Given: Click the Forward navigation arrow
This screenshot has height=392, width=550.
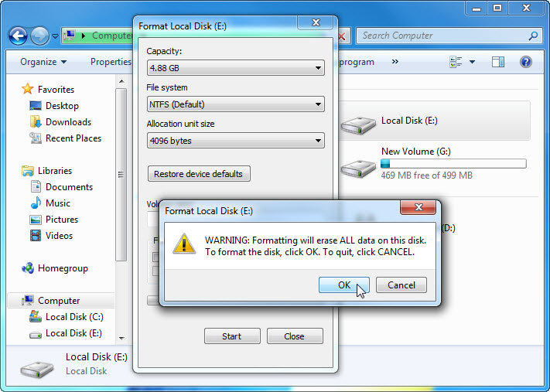Looking at the screenshot, I should pyautogui.click(x=39, y=36).
